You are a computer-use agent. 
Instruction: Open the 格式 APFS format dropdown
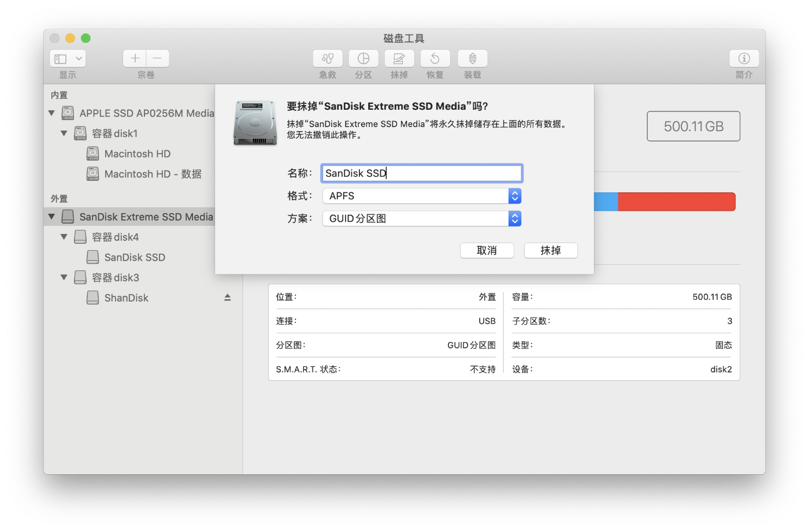click(x=422, y=196)
